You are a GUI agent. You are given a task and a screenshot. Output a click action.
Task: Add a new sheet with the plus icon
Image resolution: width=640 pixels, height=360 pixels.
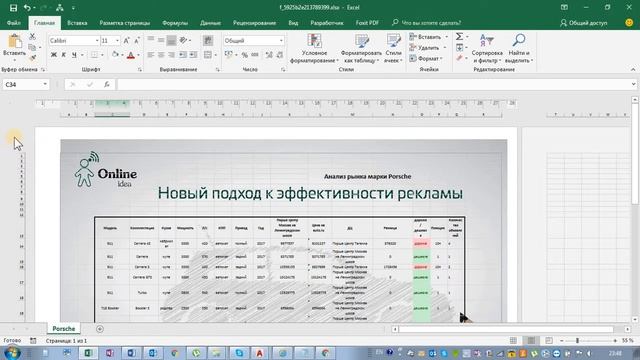click(x=100, y=329)
